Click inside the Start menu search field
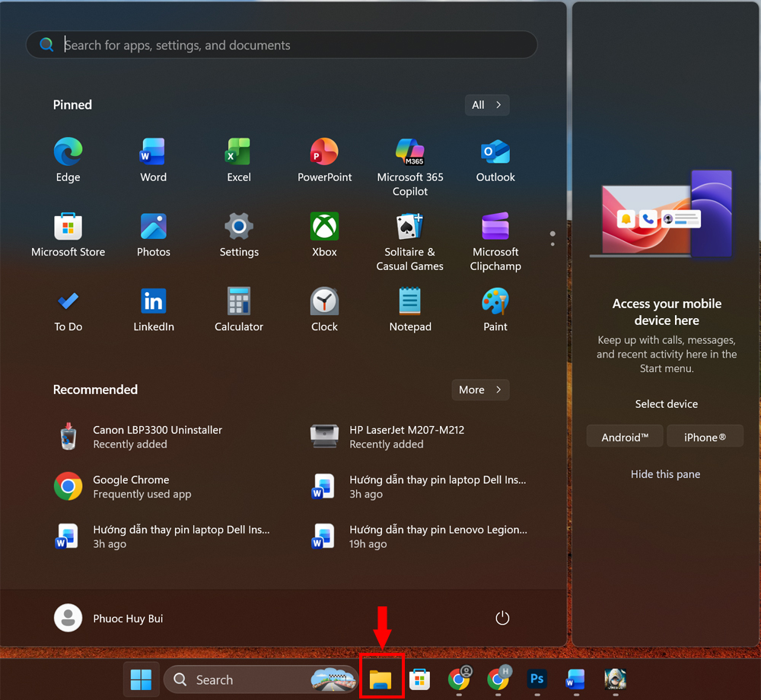 pyautogui.click(x=282, y=45)
